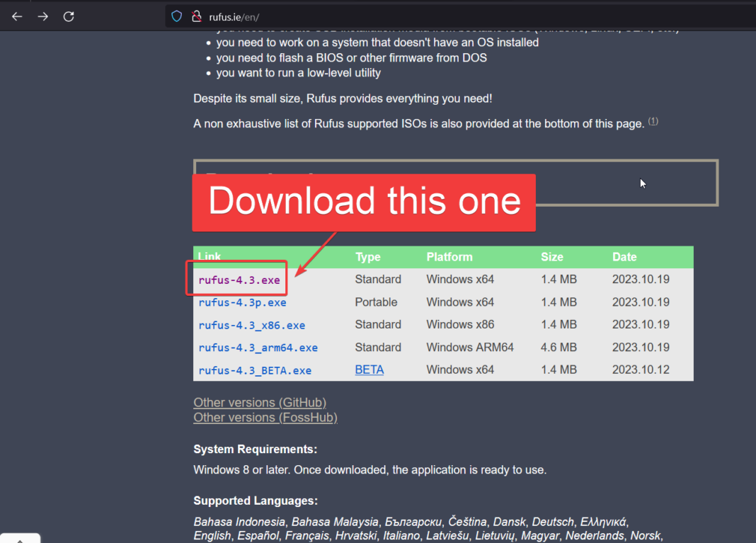This screenshot has height=543, width=756.
Task: Click the footnote (1) reference link
Action: 653,121
